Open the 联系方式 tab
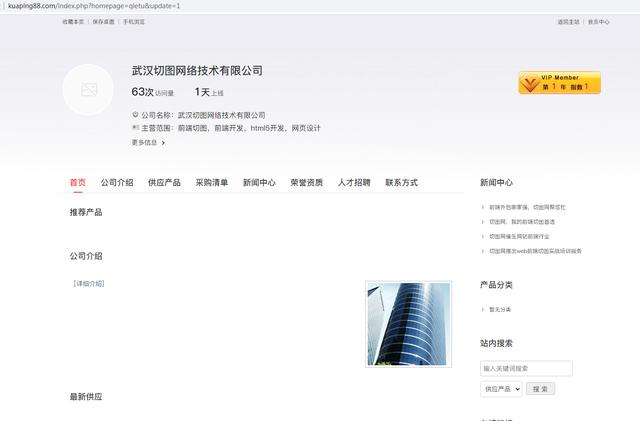 pos(402,183)
